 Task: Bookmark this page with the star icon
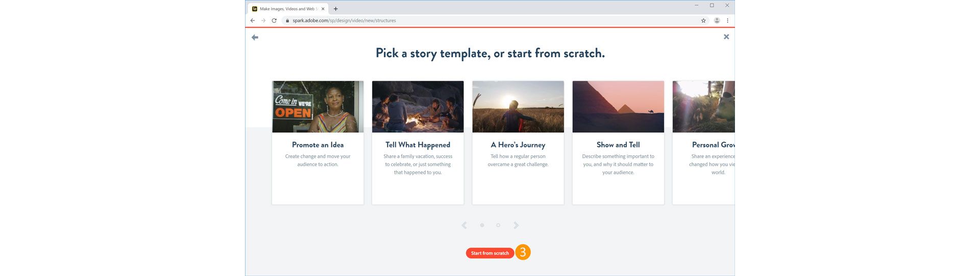tap(703, 20)
